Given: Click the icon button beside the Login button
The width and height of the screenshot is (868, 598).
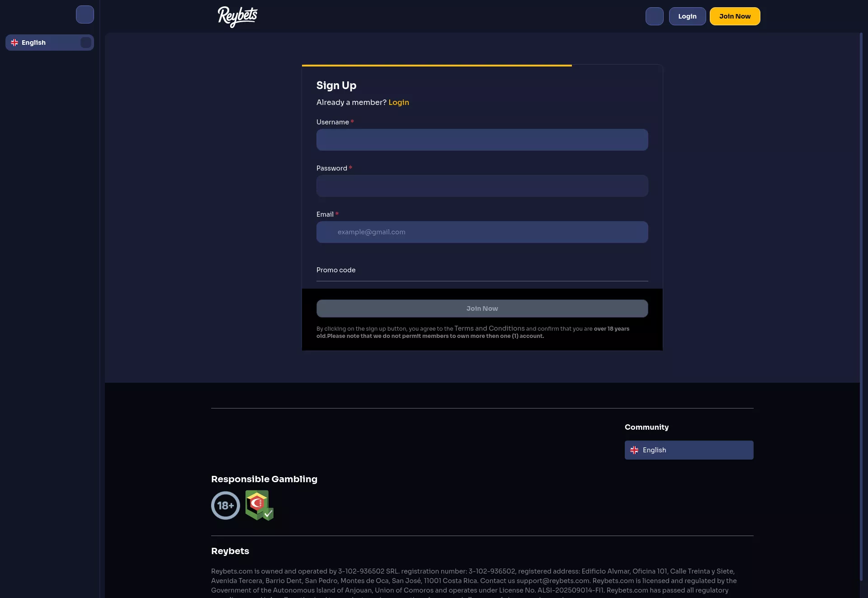Looking at the screenshot, I should [x=655, y=16].
